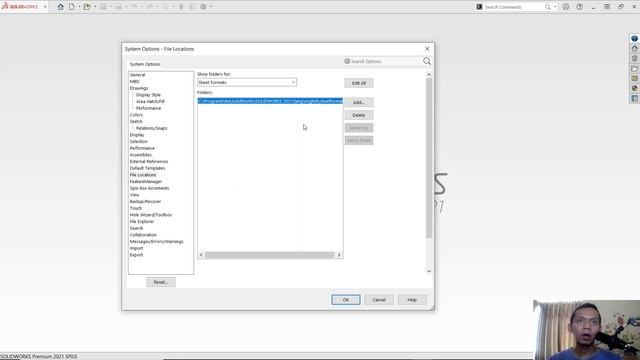This screenshot has height=360, width=640.
Task: Click the New document icon
Action: 71,7
